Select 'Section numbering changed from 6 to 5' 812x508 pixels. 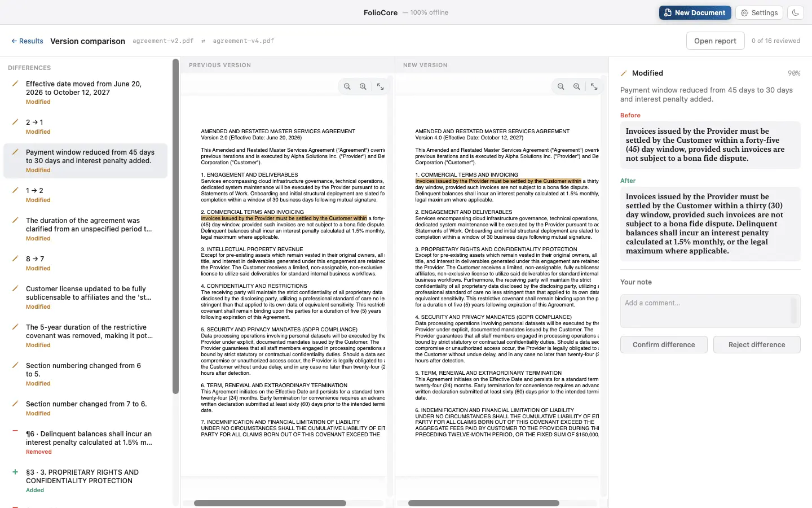tap(86, 374)
